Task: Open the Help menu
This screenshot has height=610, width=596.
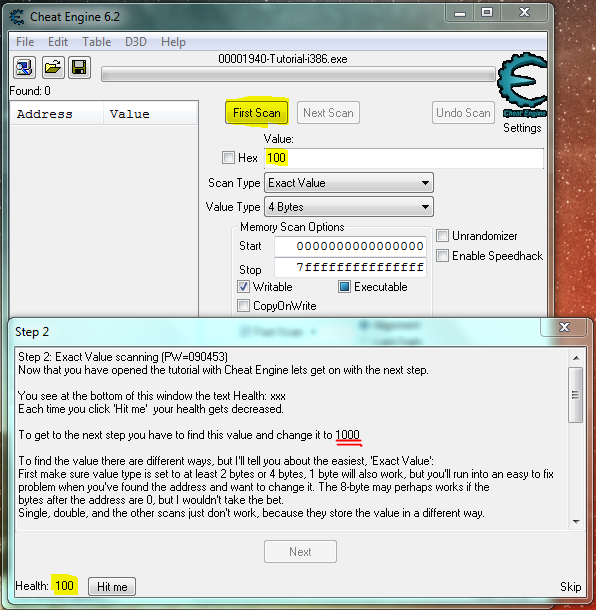Action: [173, 42]
